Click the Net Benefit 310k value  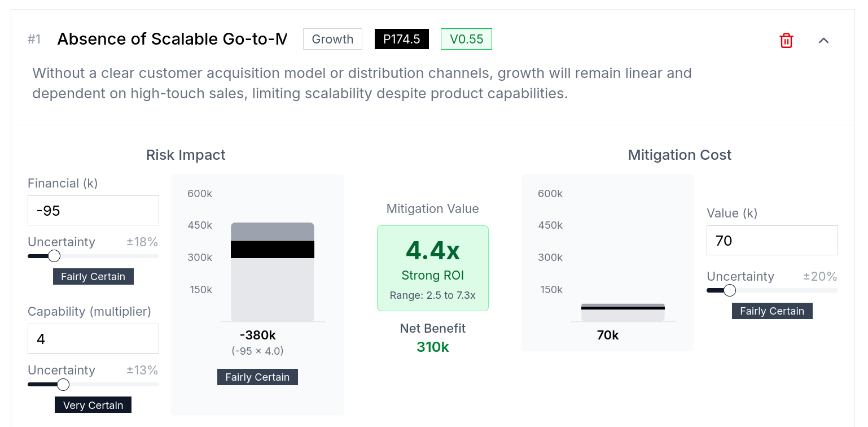pyautogui.click(x=433, y=347)
